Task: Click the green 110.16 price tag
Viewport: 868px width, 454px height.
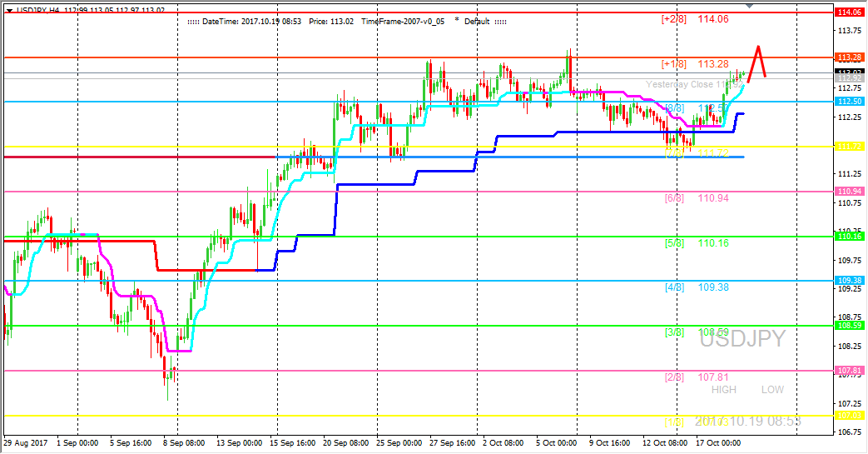Action: (849, 236)
